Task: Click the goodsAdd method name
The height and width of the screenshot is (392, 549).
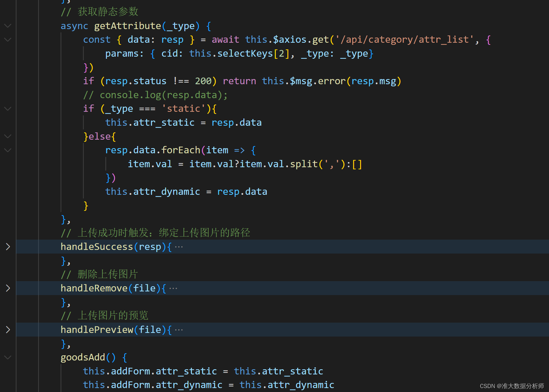Action: tap(83, 357)
